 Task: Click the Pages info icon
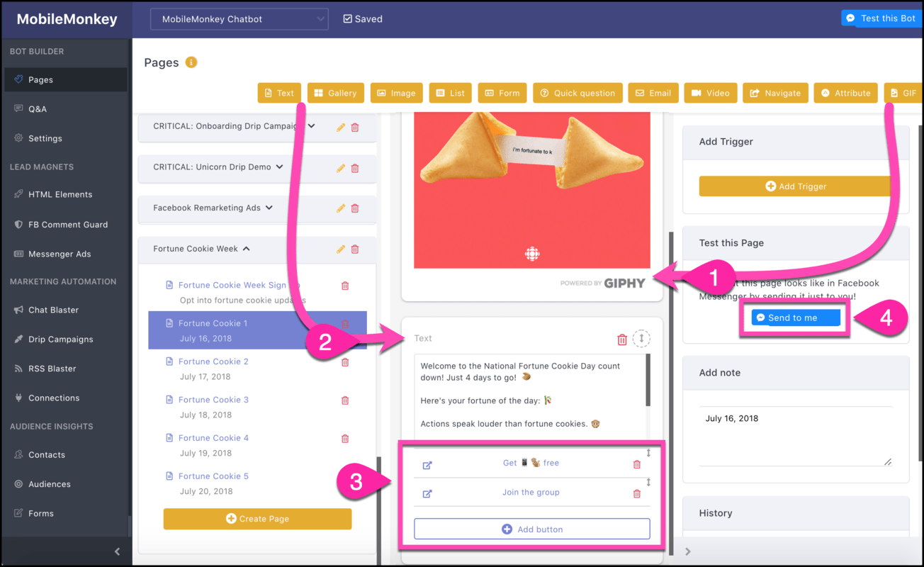click(x=191, y=62)
